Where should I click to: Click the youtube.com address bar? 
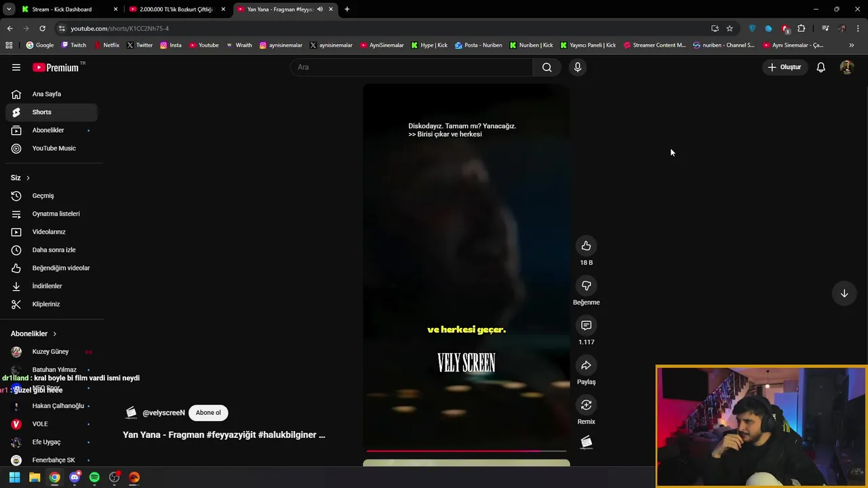(380, 28)
